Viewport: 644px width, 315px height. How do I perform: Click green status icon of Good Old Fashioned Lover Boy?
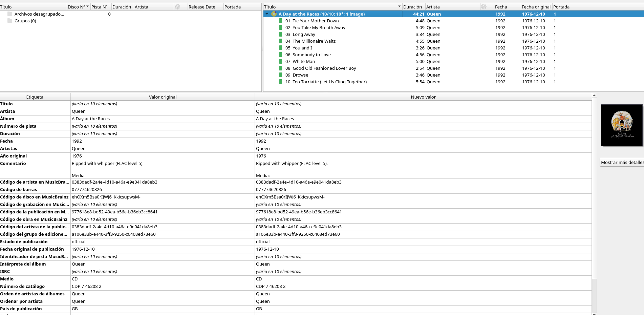pos(281,68)
